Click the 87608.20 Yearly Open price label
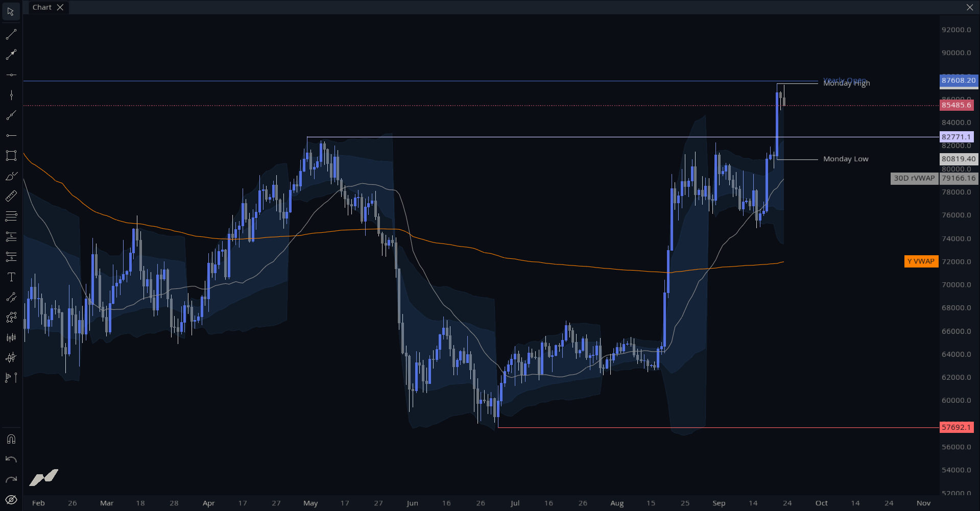Screen dimensions: 980x511 (x=959, y=80)
